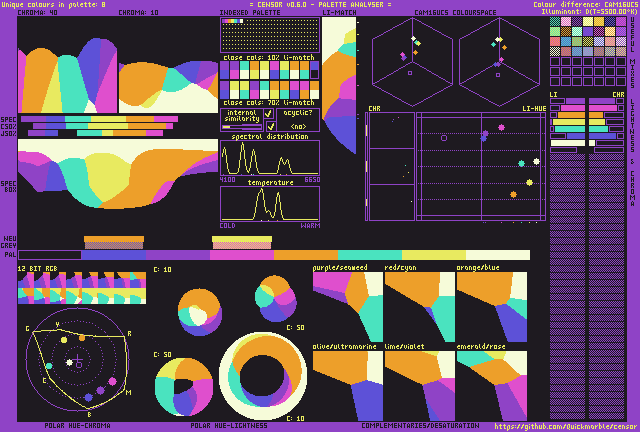This screenshot has height=432, width=640.
Task: Click the R label on the polar chart
Action: 129,334
